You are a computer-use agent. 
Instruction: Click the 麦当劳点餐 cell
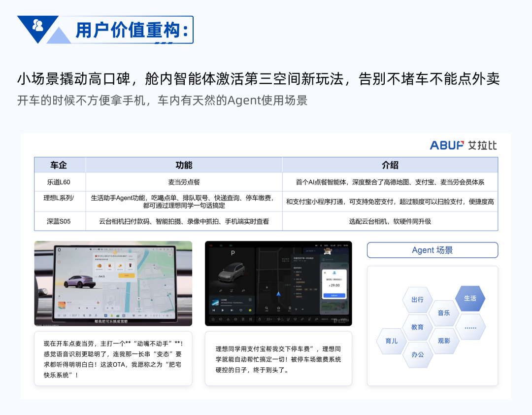[x=184, y=182]
